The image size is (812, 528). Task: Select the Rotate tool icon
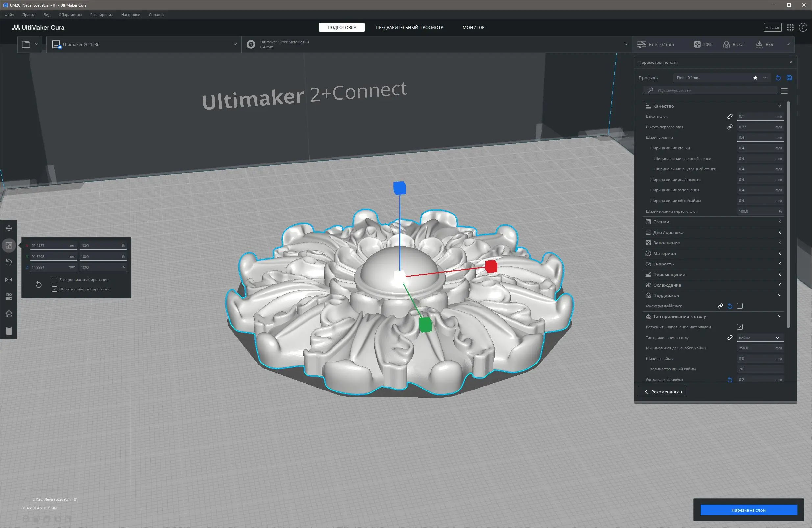(9, 262)
